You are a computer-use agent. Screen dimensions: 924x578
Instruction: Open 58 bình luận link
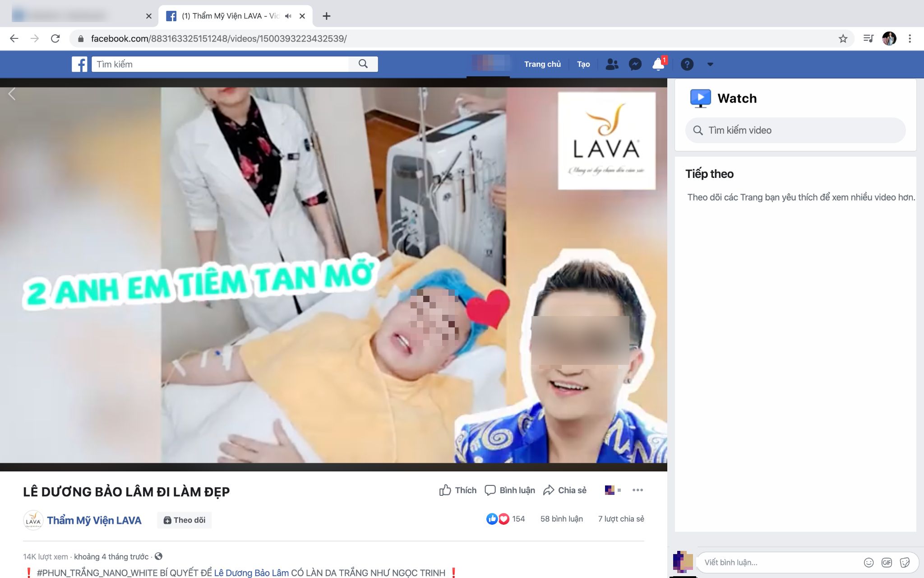(561, 519)
